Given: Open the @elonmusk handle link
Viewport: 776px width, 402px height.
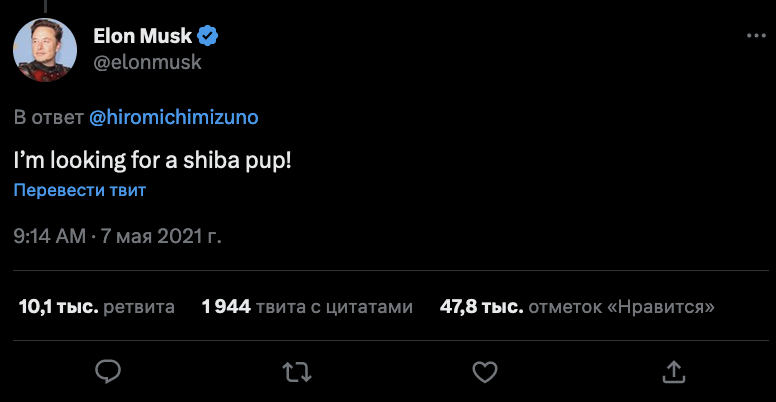Looking at the screenshot, I should [147, 62].
